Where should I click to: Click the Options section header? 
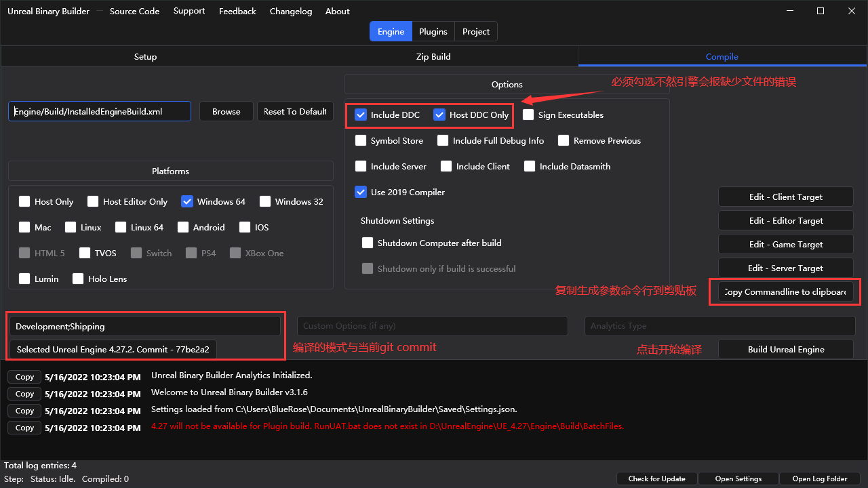(507, 84)
